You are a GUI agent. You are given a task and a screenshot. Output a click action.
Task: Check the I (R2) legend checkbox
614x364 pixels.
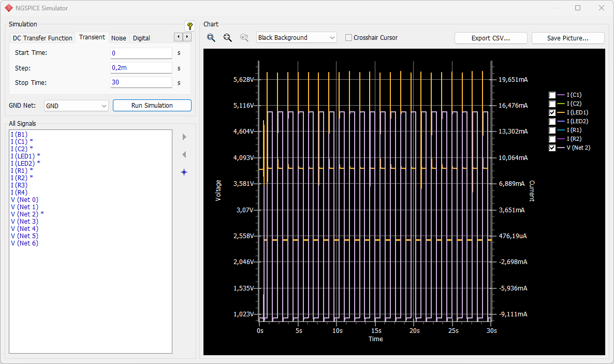pyautogui.click(x=552, y=139)
